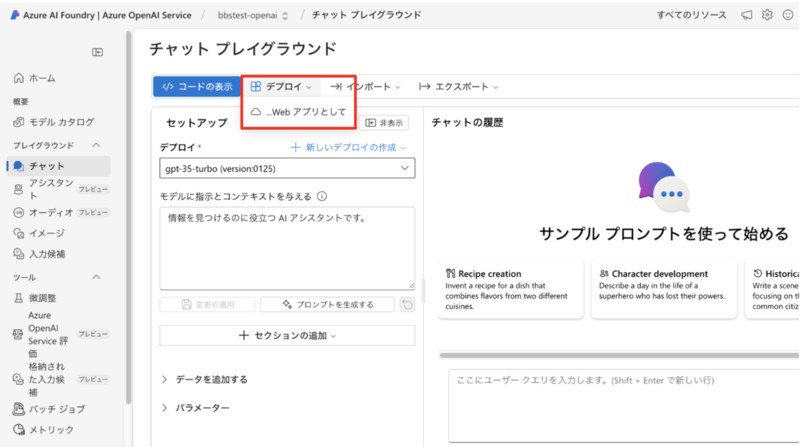Open the デプロイ toolbar dropdown
The height and width of the screenshot is (447, 800).
281,87
